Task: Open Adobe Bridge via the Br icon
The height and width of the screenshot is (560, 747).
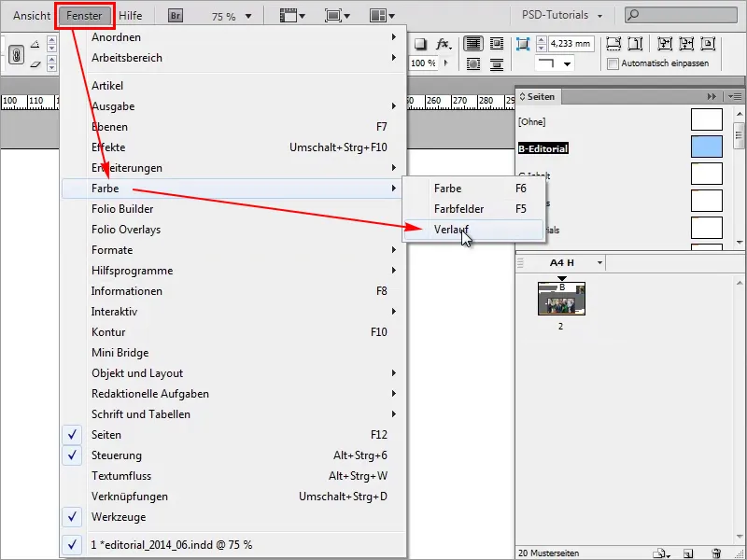Action: (x=173, y=14)
